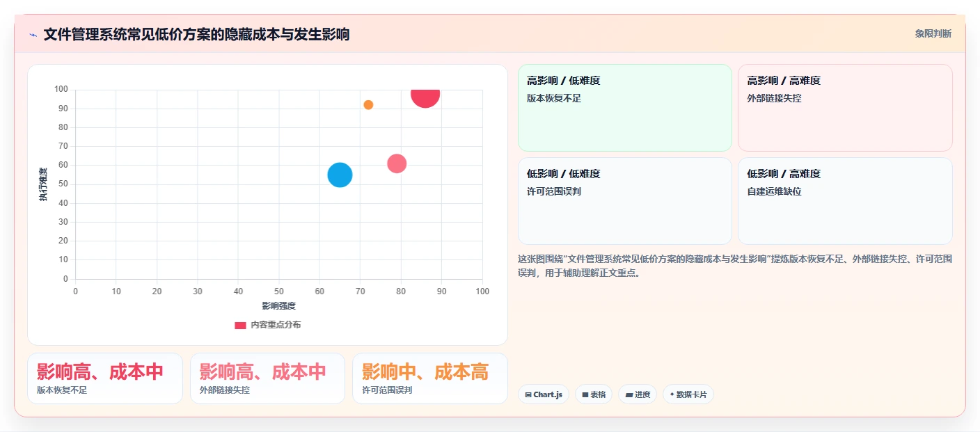Toggle the 内容重点分布 legend swatch
The width and height of the screenshot is (980, 432).
(x=240, y=325)
